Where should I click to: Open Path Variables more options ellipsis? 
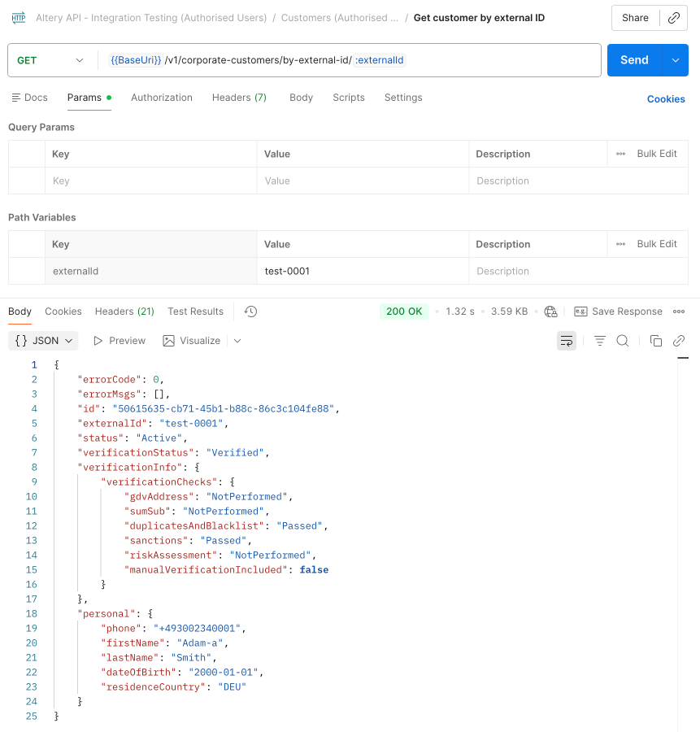620,244
